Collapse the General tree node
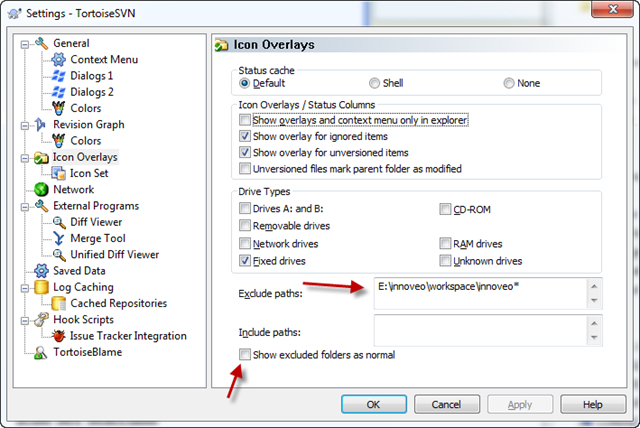640x428 pixels. click(26, 44)
